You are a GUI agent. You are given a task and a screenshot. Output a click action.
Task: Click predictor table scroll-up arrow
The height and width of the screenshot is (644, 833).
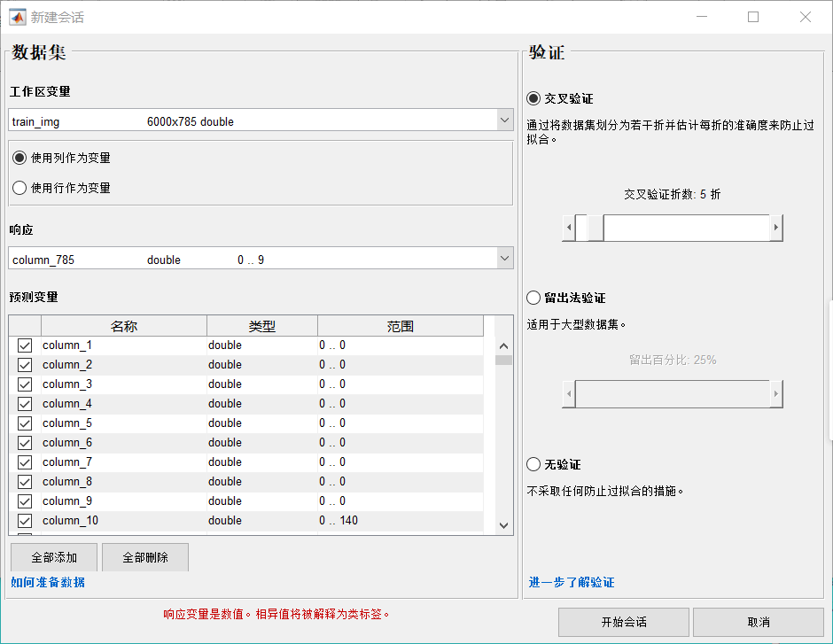point(503,346)
